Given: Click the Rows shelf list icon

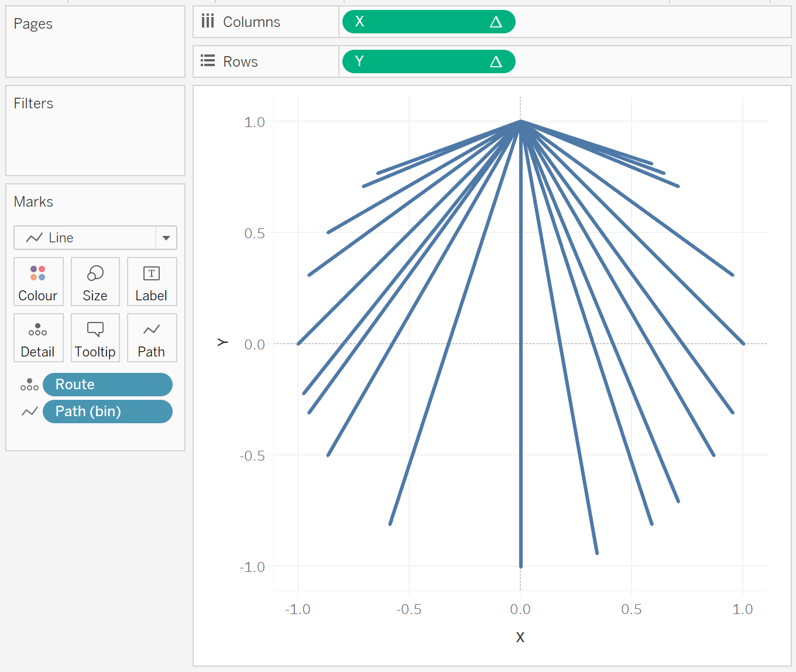Looking at the screenshot, I should coord(208,61).
